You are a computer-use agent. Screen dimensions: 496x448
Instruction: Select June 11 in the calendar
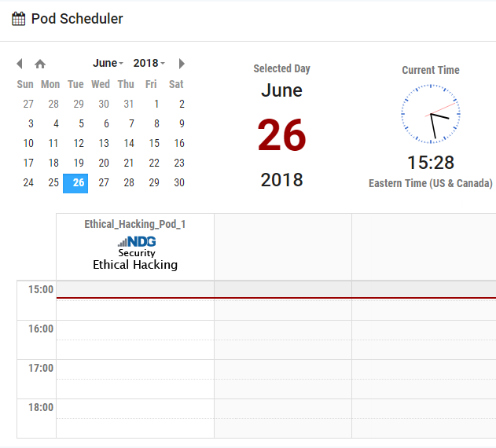pyautogui.click(x=53, y=143)
